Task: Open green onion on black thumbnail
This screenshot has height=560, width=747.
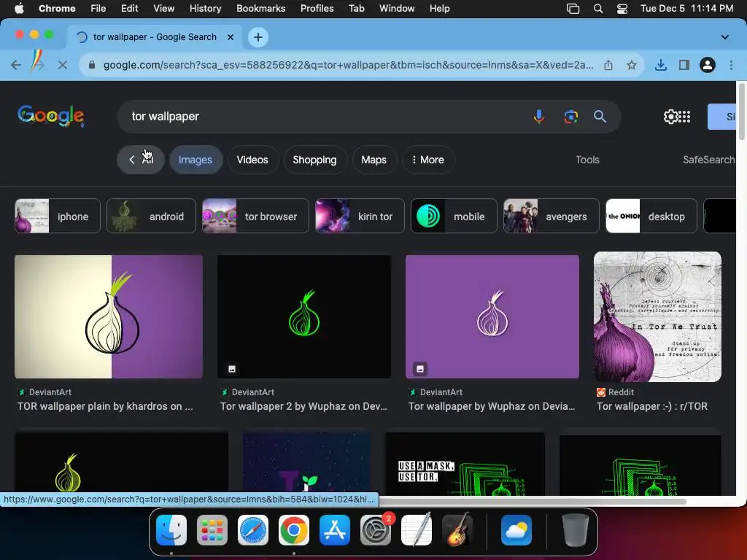Action: coord(304,316)
